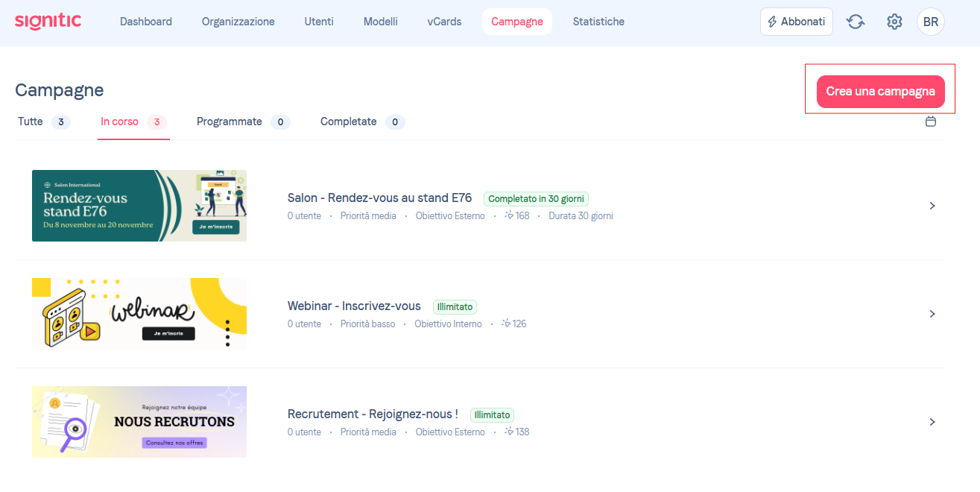
Task: Expand the Recrutement - Rejoignez-nous campaign chevron
Action: pyautogui.click(x=932, y=422)
